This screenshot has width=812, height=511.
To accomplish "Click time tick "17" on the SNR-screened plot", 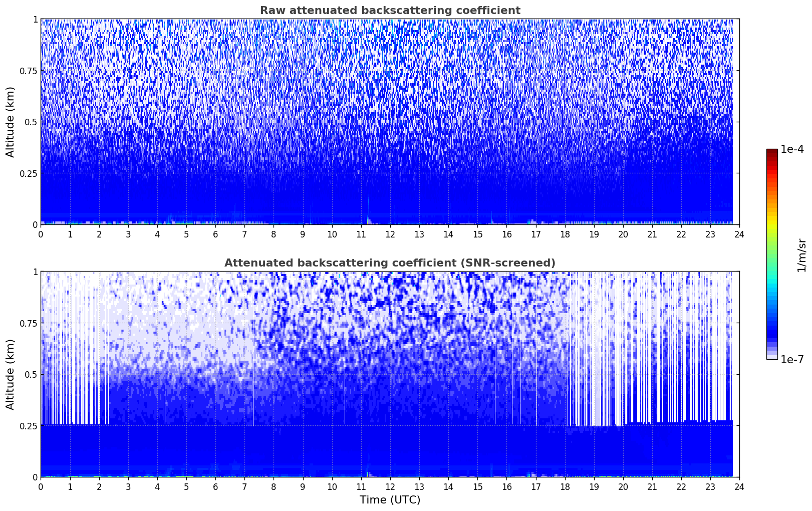I will pos(535,486).
